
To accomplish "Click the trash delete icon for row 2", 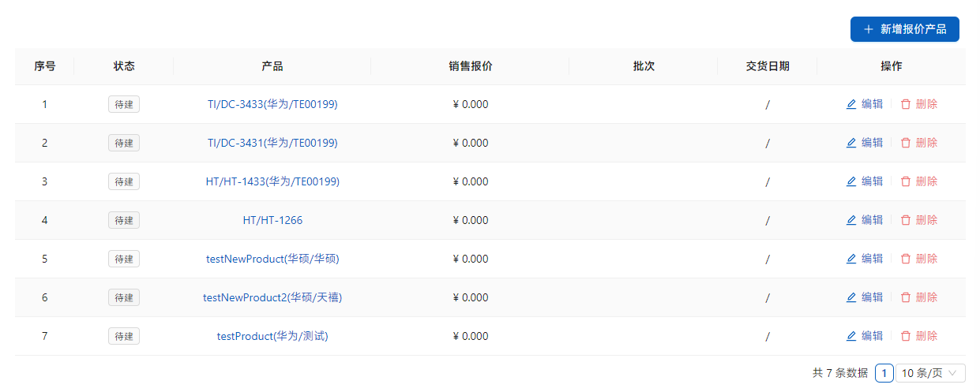I will 906,143.
